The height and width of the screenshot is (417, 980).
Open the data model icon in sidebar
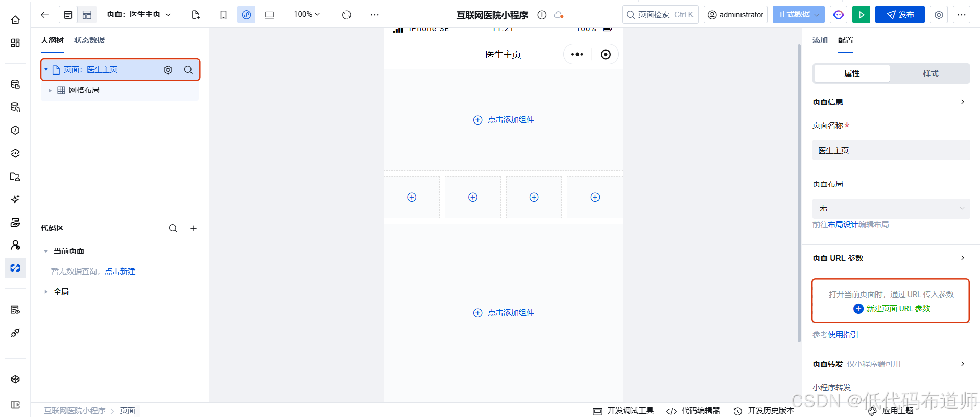tap(15, 84)
